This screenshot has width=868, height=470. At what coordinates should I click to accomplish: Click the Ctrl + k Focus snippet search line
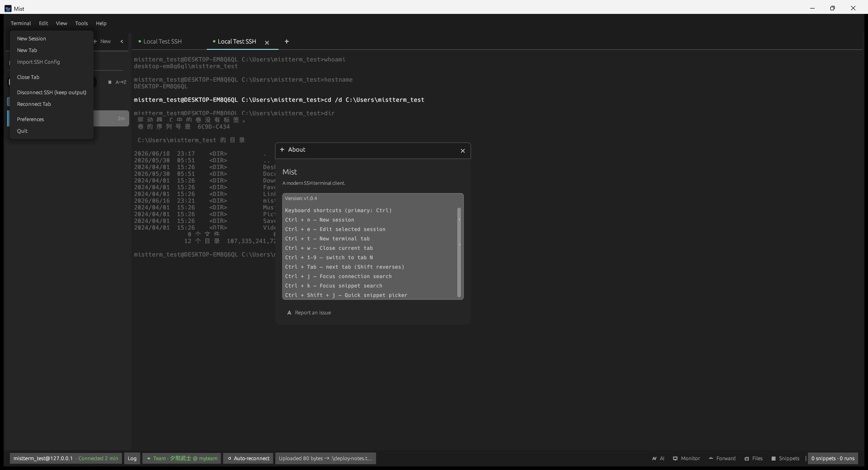click(334, 286)
